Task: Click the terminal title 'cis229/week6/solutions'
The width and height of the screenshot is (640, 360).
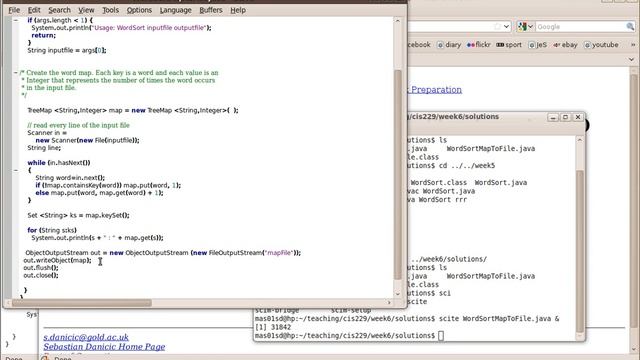Action: [x=454, y=117]
